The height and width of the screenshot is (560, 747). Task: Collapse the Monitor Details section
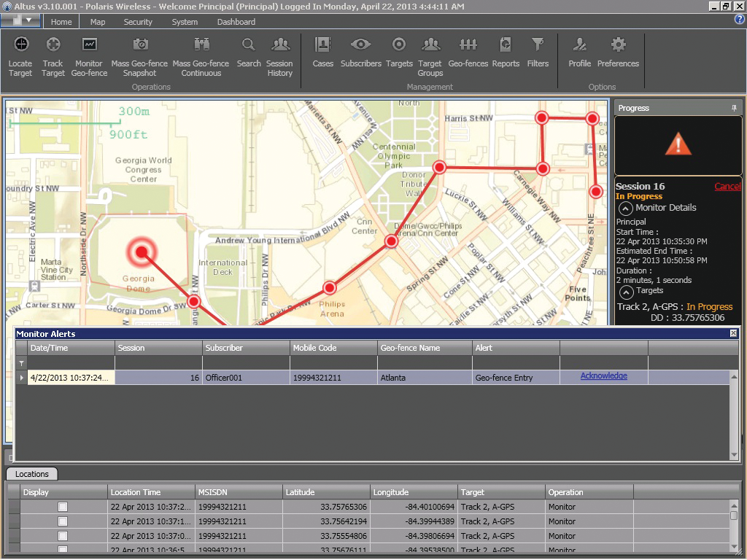point(625,208)
